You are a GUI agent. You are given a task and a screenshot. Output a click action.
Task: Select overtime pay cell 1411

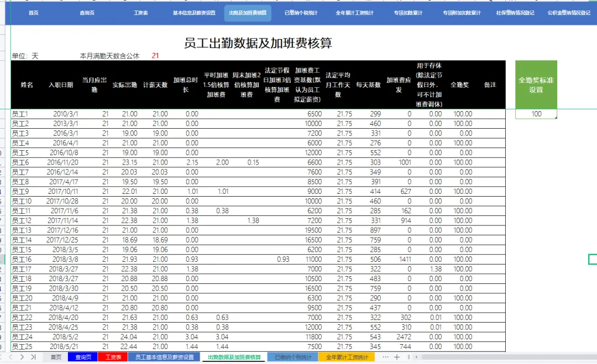[399, 260]
